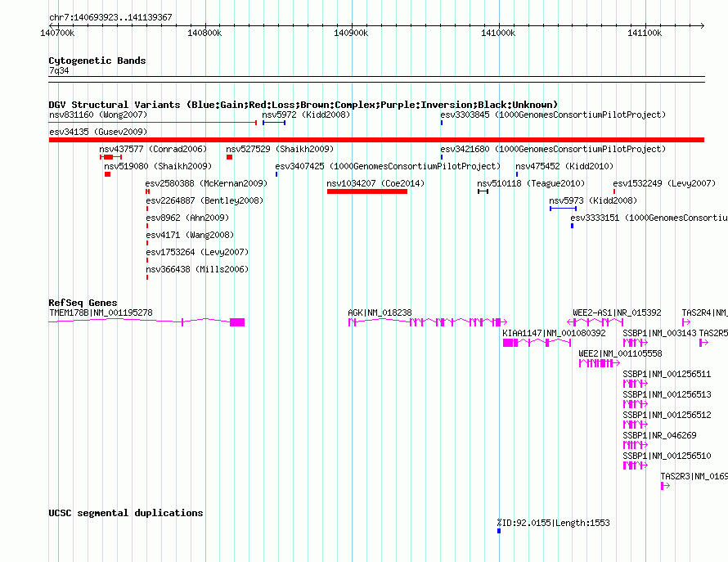The height and width of the screenshot is (562, 728).
Task: Click the esv2580388 (McKernan2009) label
Action: [x=207, y=183]
